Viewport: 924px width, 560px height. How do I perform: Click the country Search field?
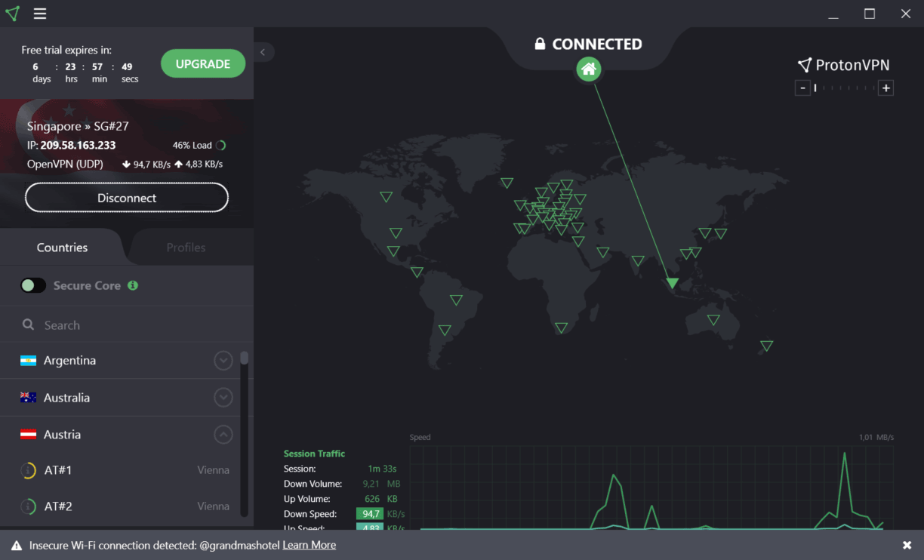128,325
